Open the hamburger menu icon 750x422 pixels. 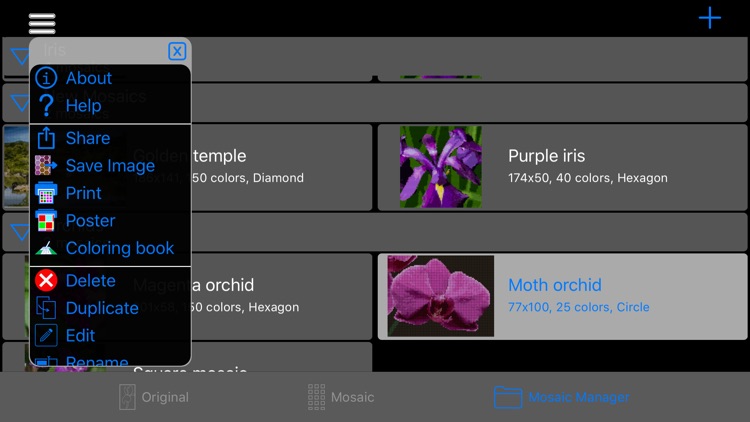click(x=42, y=23)
